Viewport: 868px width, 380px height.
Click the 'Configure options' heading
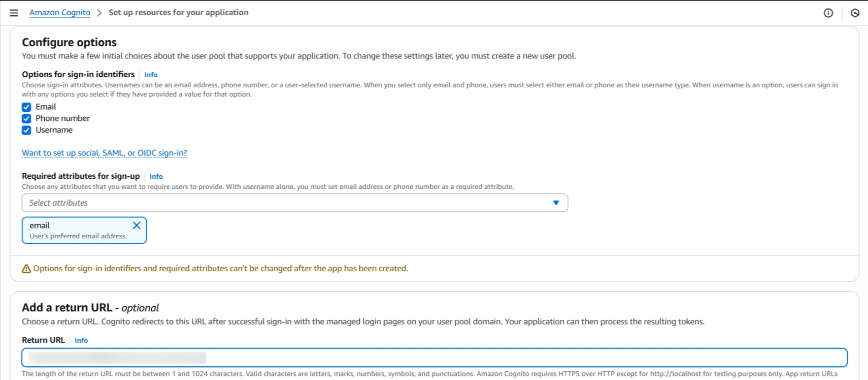(x=69, y=43)
